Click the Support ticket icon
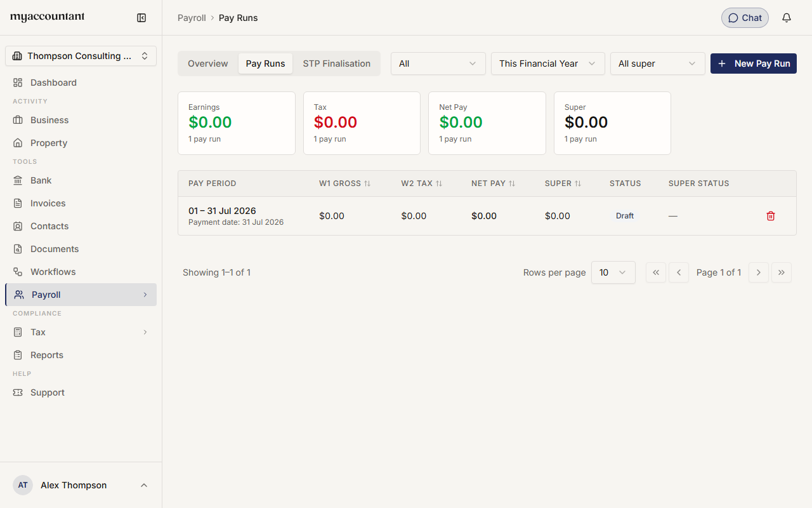Viewport: 812px width, 508px height. coord(18,392)
